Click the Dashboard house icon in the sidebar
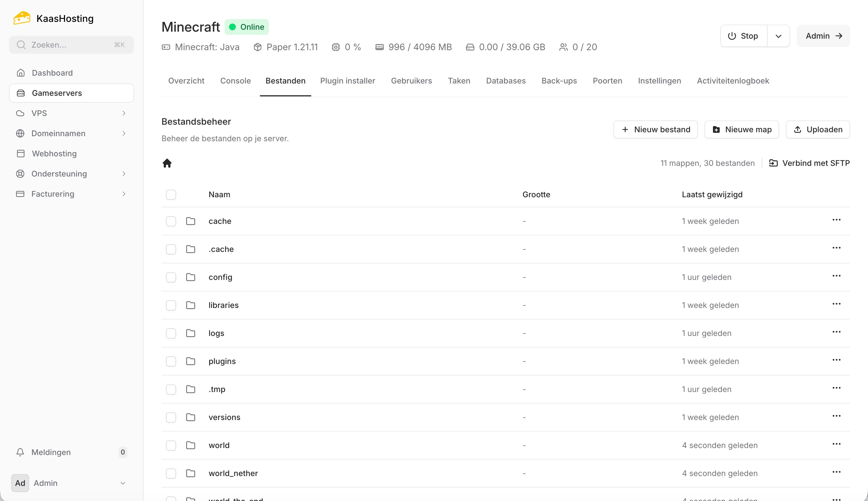868x501 pixels. click(21, 73)
